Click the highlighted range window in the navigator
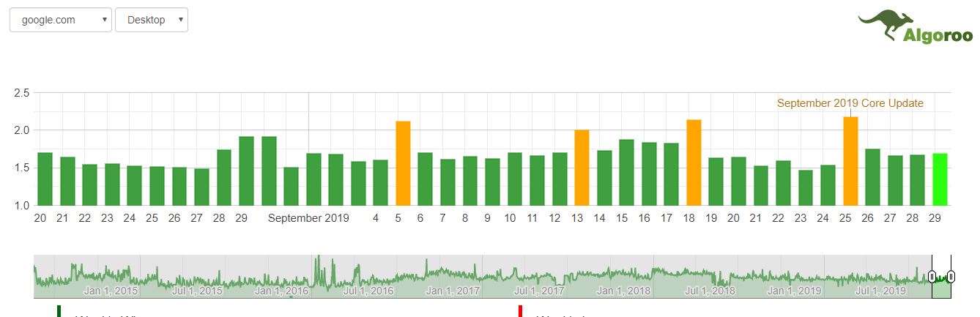The width and height of the screenshot is (980, 317). coord(941,277)
